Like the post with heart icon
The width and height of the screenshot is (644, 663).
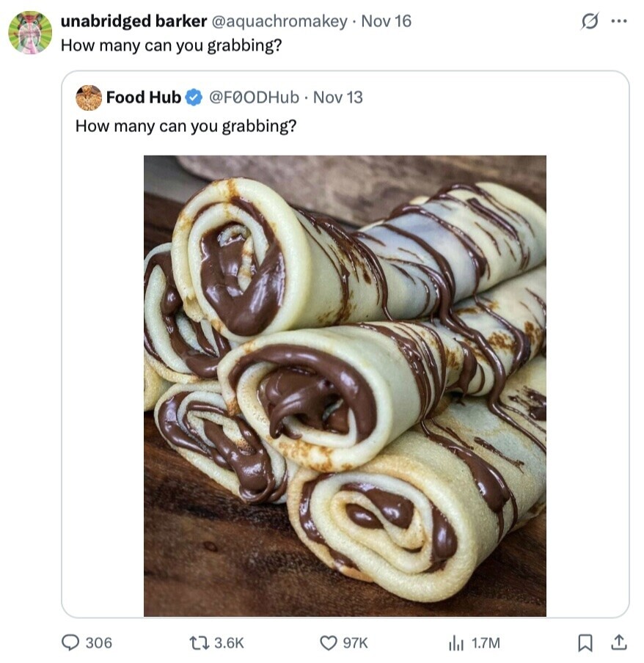[328, 642]
